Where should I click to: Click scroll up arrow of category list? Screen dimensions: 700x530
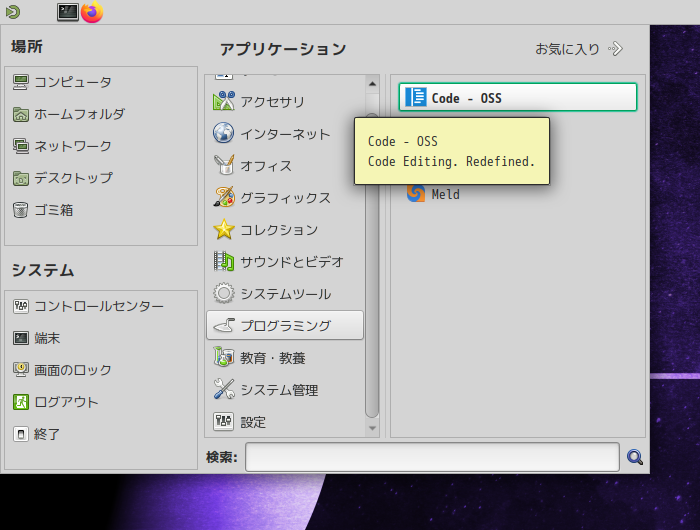click(372, 84)
